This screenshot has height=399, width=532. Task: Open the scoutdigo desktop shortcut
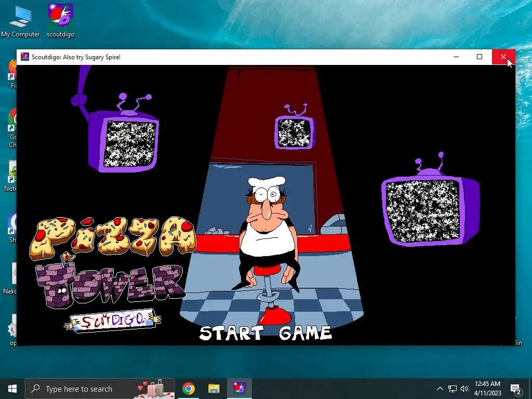tap(60, 20)
